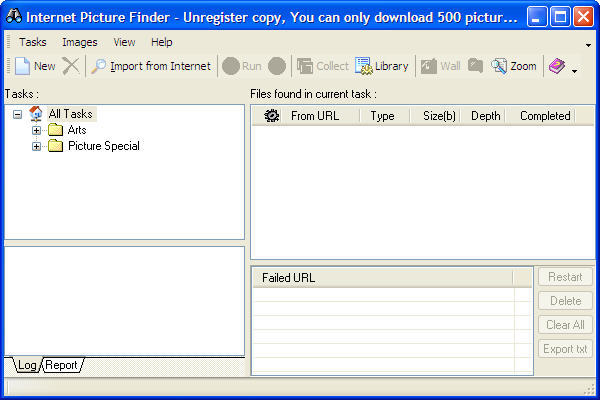Screen dimensions: 600x400
Task: Click the Export txt button
Action: [565, 349]
